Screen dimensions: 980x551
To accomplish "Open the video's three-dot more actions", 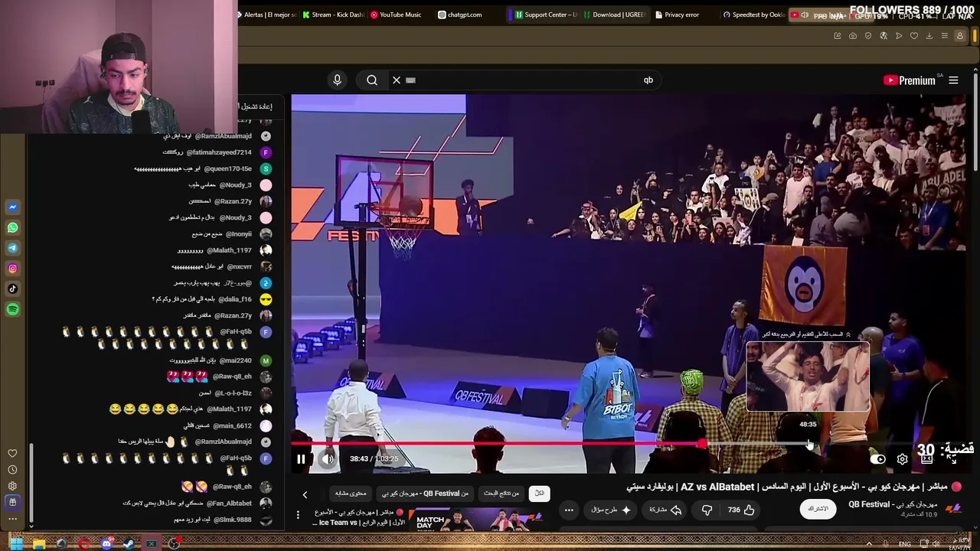I will (x=569, y=510).
